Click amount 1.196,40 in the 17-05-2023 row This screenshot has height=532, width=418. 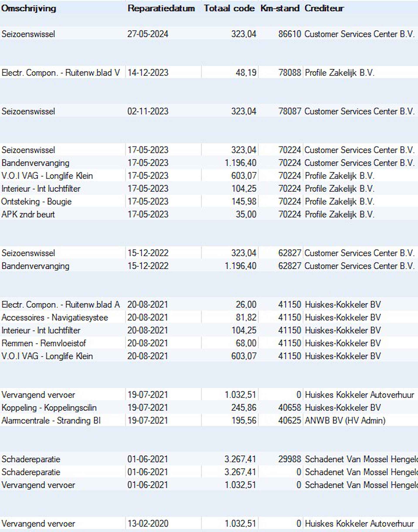click(241, 163)
